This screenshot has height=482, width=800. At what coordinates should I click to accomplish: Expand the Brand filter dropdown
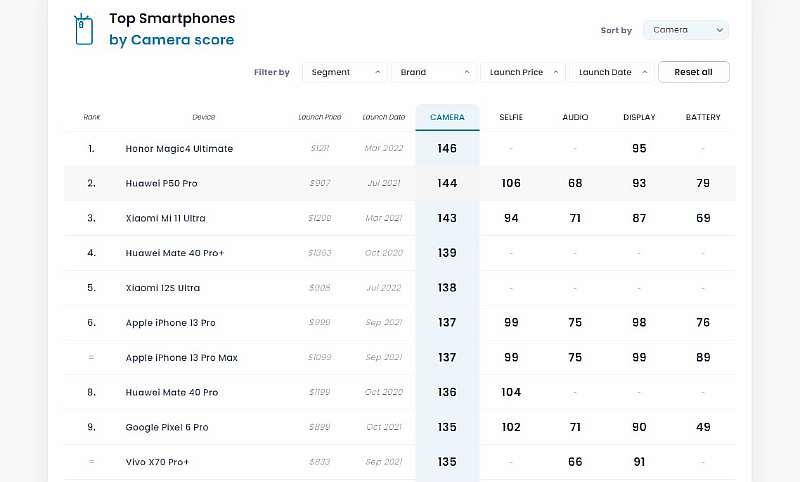point(435,72)
